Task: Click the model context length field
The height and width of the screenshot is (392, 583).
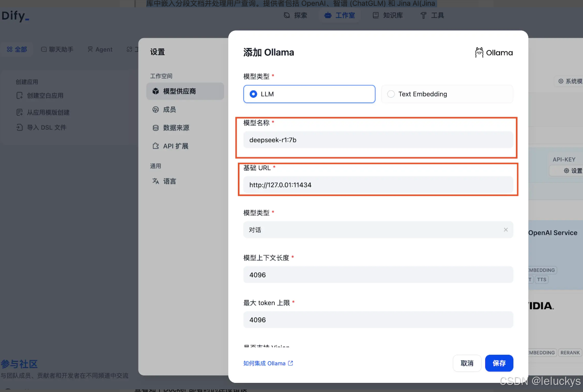Action: point(378,275)
